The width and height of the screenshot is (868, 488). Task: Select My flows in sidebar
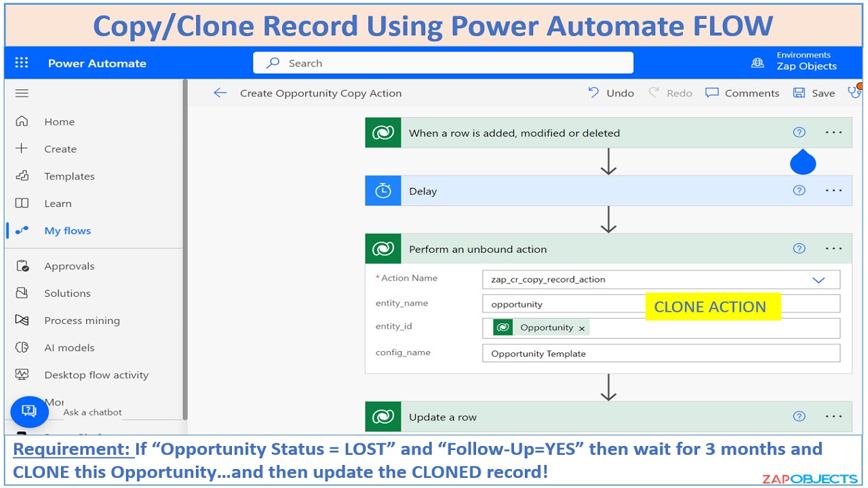point(67,230)
